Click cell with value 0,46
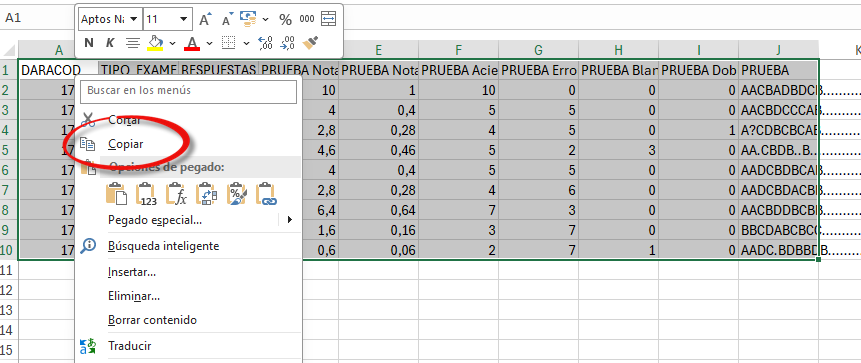 (x=378, y=150)
